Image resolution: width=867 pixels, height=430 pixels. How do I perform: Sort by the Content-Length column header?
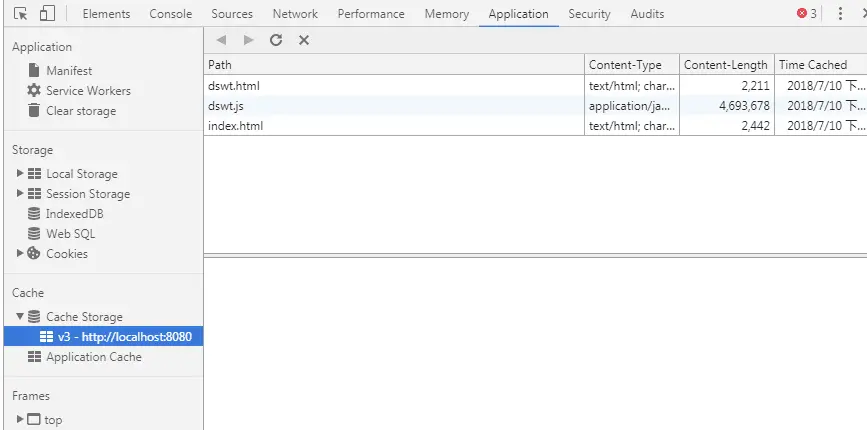point(727,65)
